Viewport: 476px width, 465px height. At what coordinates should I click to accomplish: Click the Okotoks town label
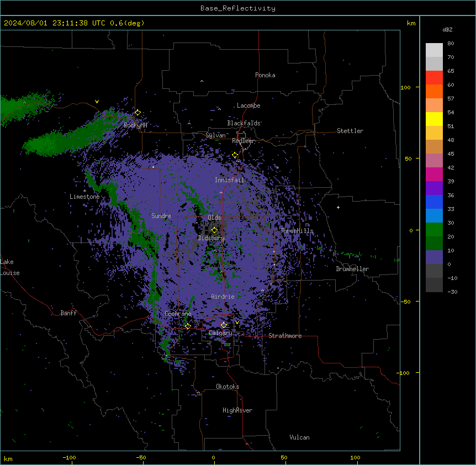point(228,387)
